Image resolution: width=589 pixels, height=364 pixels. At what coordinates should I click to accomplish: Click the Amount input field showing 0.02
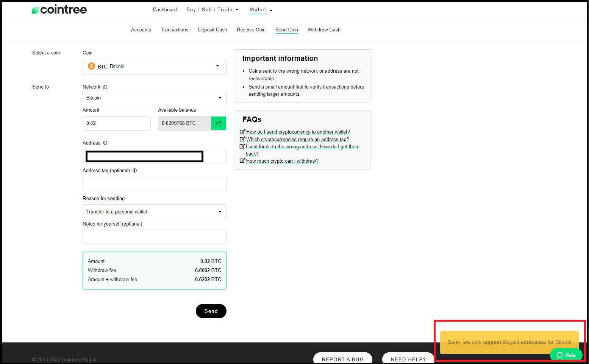point(117,123)
